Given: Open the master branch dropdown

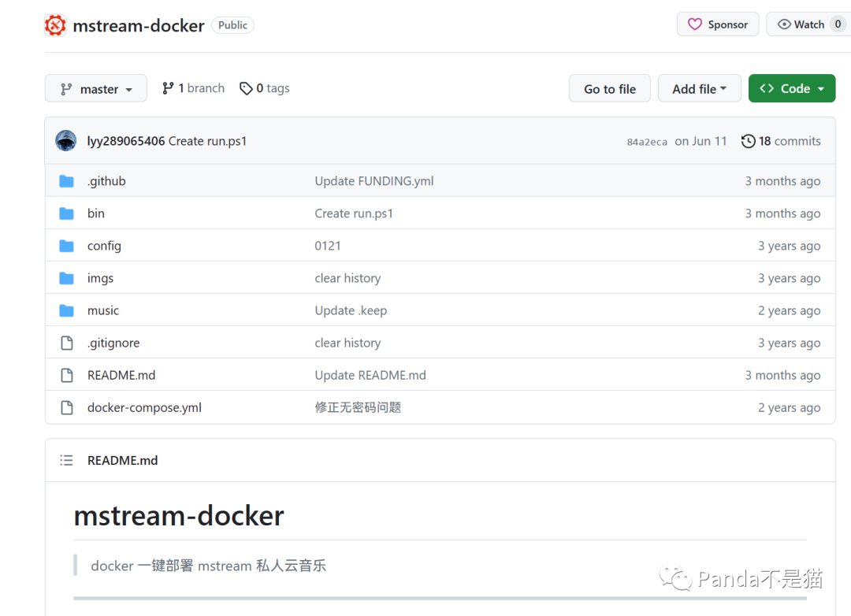Looking at the screenshot, I should point(96,88).
